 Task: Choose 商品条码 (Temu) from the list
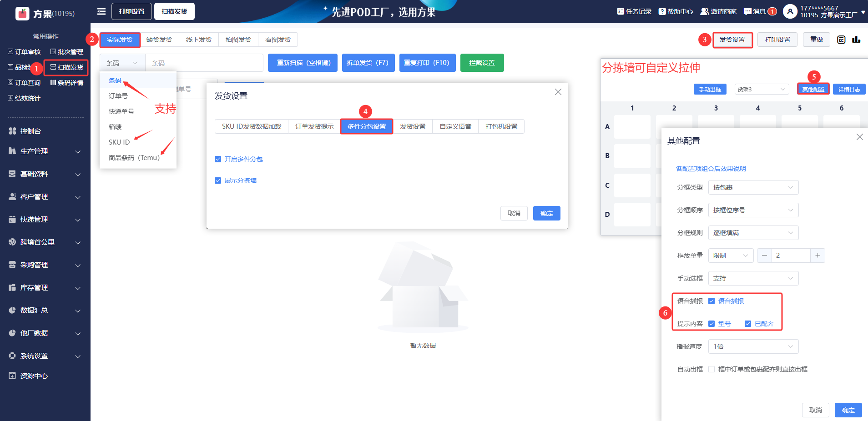pos(138,158)
